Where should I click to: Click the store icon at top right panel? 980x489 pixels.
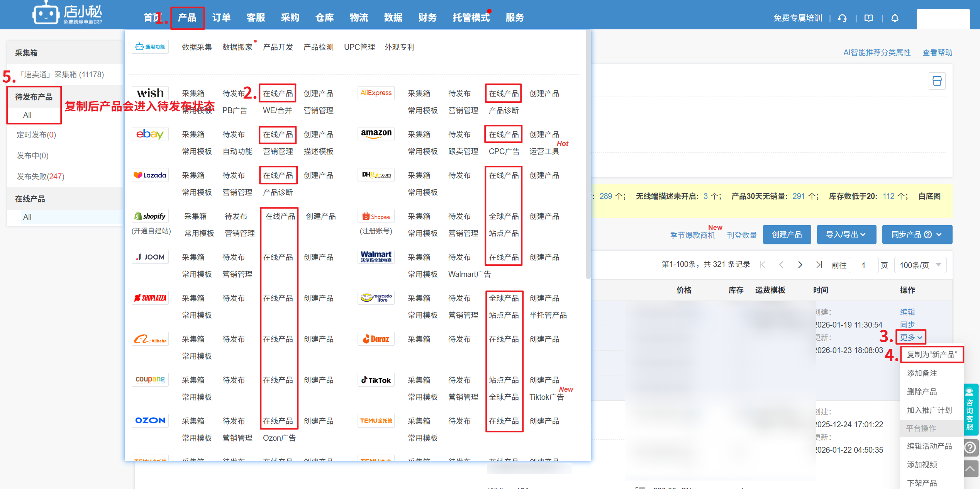937,81
